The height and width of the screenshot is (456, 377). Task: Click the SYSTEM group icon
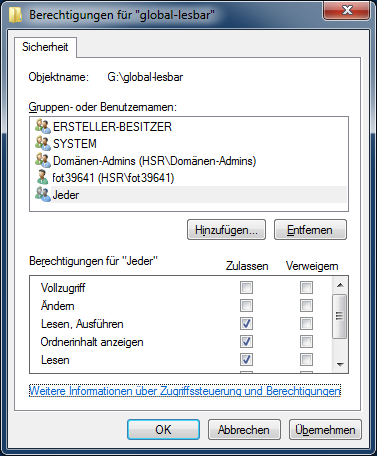click(43, 143)
